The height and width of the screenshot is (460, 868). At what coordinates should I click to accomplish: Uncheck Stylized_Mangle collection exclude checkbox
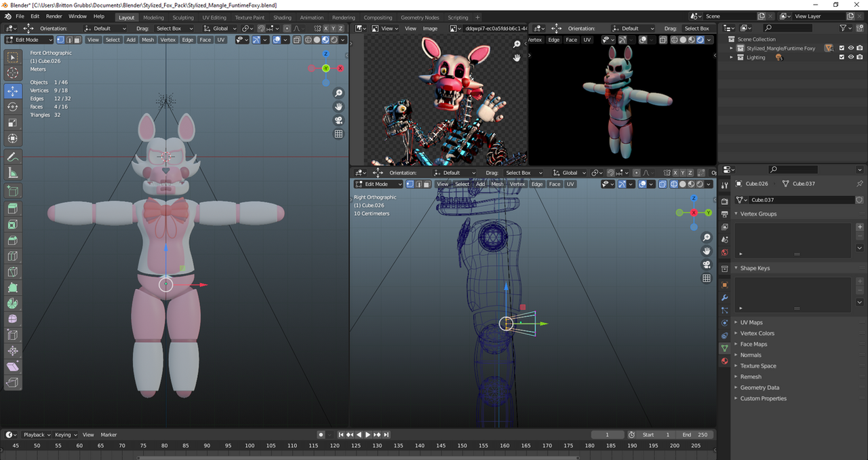pyautogui.click(x=842, y=48)
